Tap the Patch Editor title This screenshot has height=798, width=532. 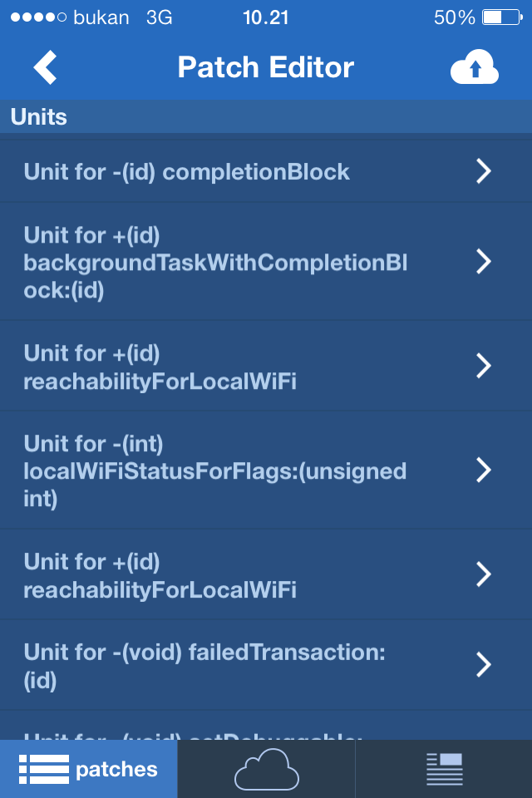click(x=266, y=67)
